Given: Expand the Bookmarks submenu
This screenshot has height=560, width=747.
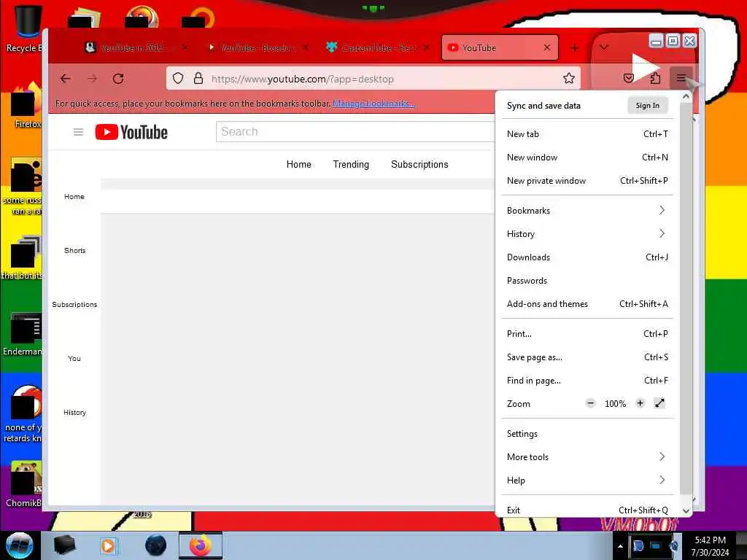Looking at the screenshot, I should (x=587, y=211).
